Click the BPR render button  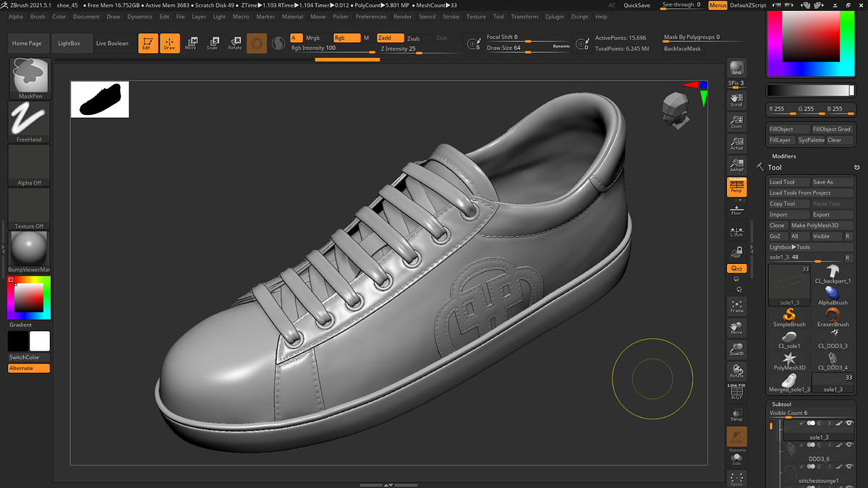736,67
